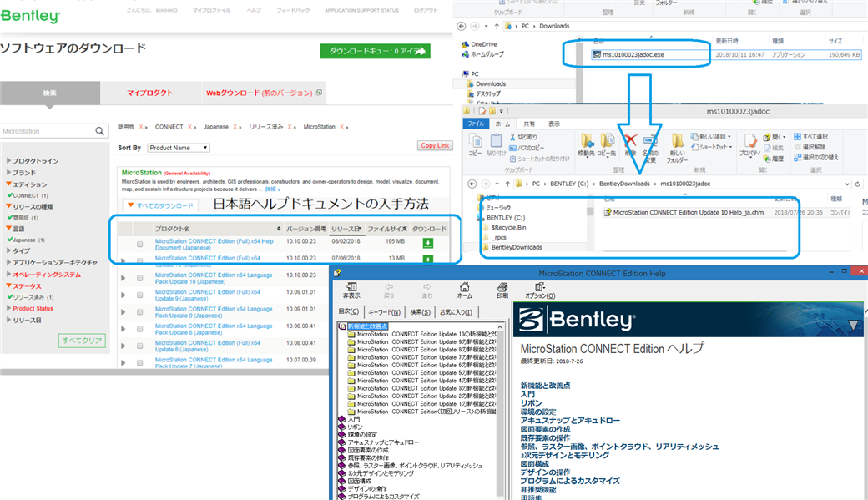
Task: Expand the ブランド filter section
Action: point(9,172)
